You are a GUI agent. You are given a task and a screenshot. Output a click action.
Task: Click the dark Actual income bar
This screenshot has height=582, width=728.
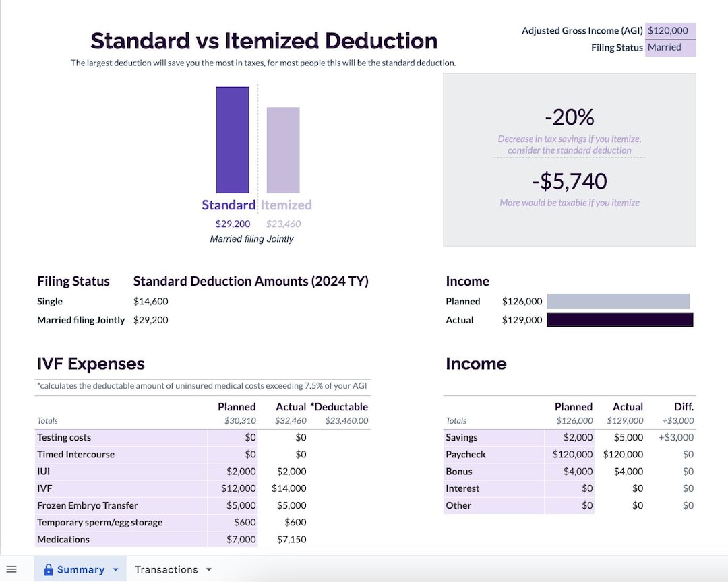click(x=620, y=320)
